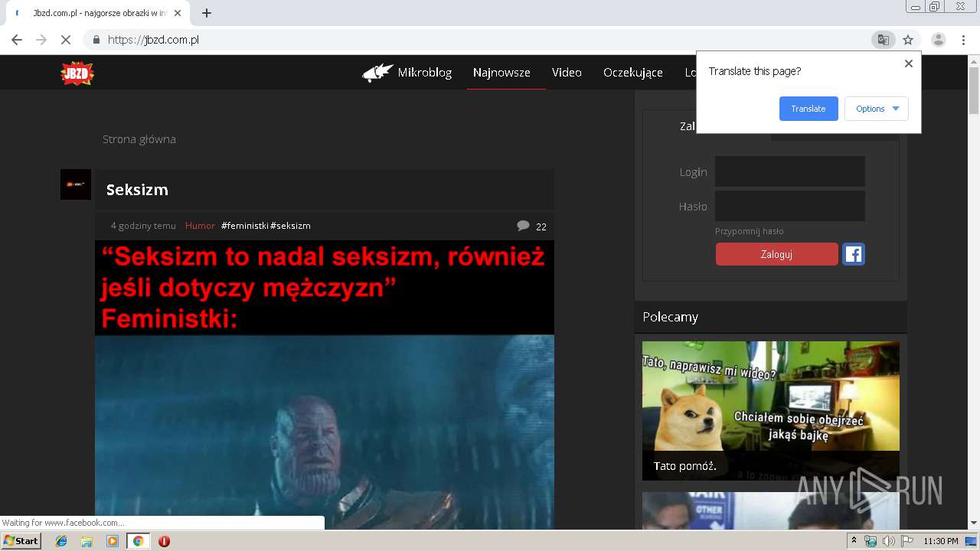The width and height of the screenshot is (980, 551).
Task: Open volume control in system tray
Action: coord(889,541)
